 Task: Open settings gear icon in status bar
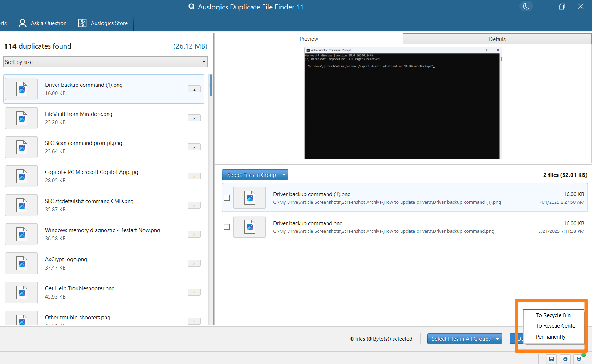coord(565,359)
